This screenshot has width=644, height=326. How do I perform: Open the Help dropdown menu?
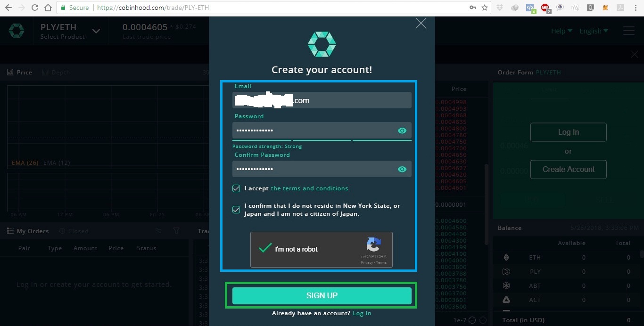coord(561,31)
